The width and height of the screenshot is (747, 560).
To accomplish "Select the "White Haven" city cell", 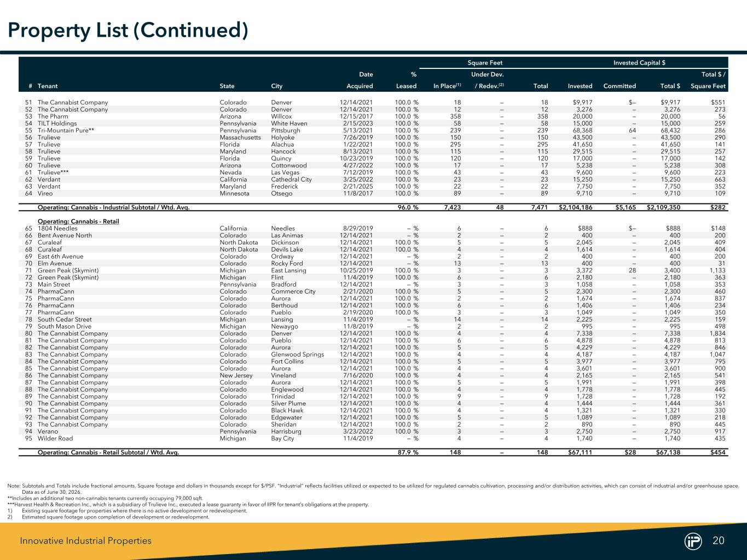I will coord(289,124).
